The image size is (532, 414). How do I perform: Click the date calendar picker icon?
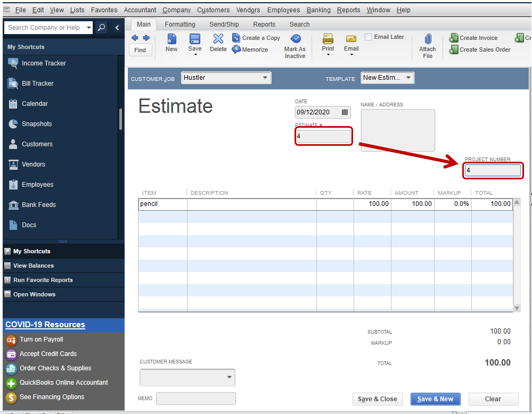345,112
